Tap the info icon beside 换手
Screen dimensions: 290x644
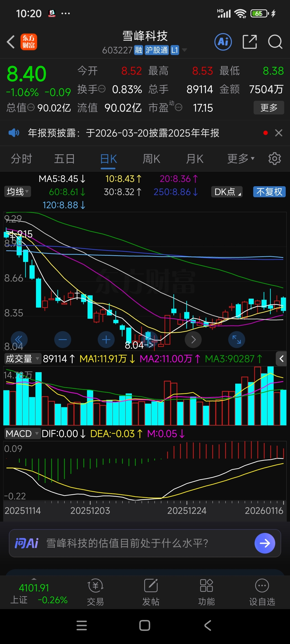(102, 89)
